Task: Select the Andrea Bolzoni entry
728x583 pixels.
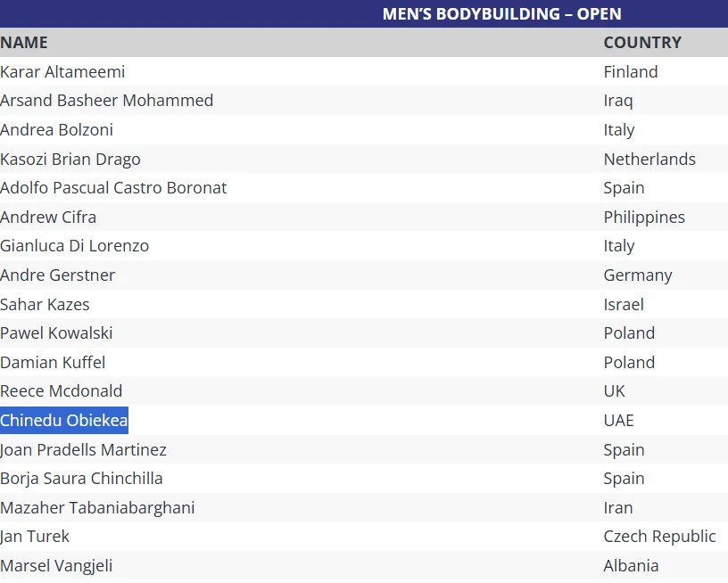Action: pyautogui.click(x=57, y=129)
